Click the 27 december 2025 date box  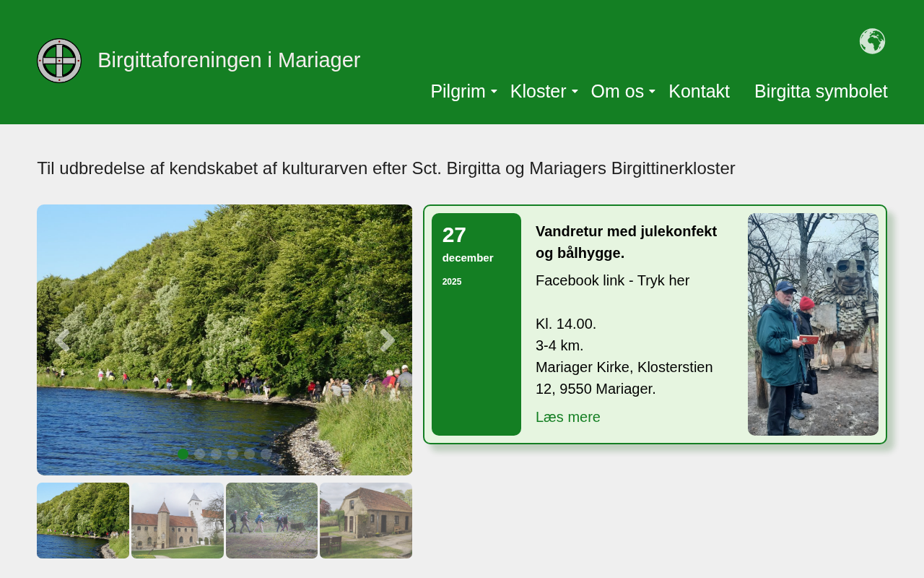pos(476,324)
